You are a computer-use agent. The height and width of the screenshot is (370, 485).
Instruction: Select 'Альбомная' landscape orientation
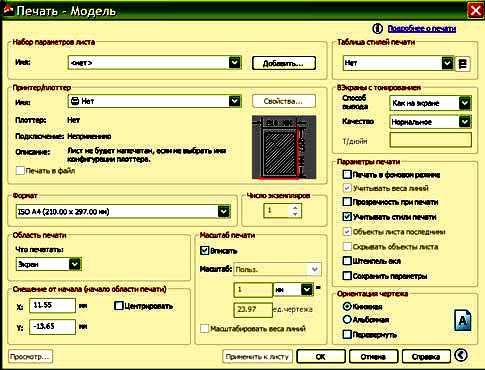(347, 320)
